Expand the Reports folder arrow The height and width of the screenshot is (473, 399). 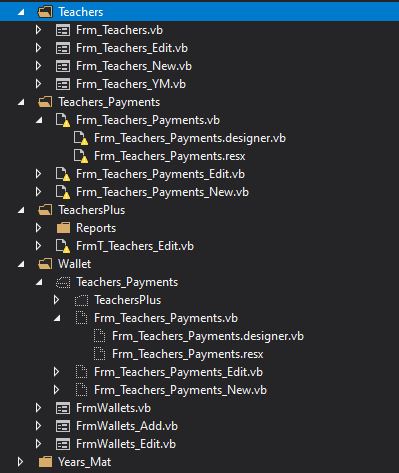pos(38,228)
